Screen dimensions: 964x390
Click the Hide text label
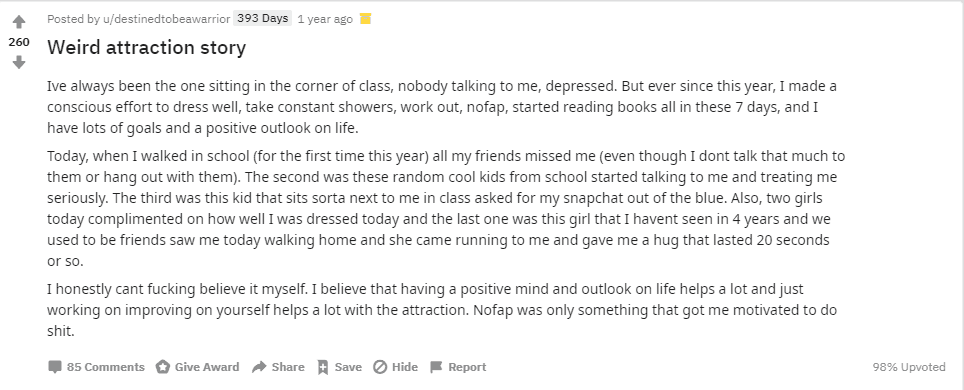pos(405,367)
